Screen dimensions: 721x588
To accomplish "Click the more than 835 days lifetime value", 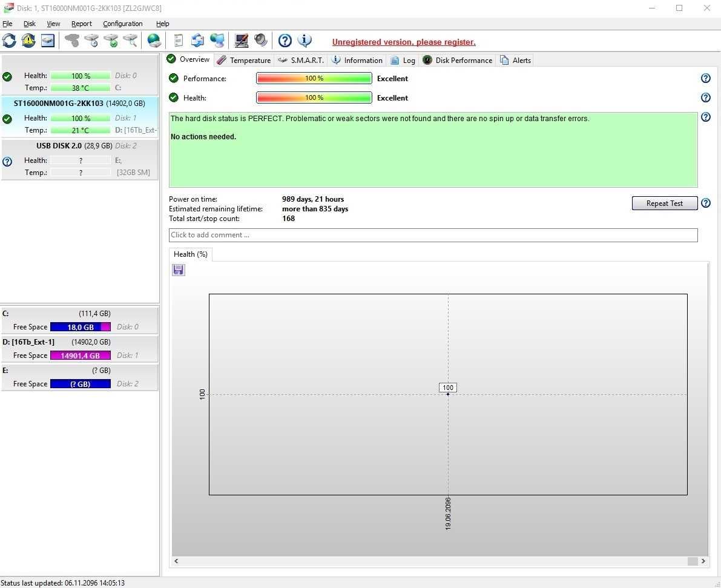I will (x=315, y=209).
